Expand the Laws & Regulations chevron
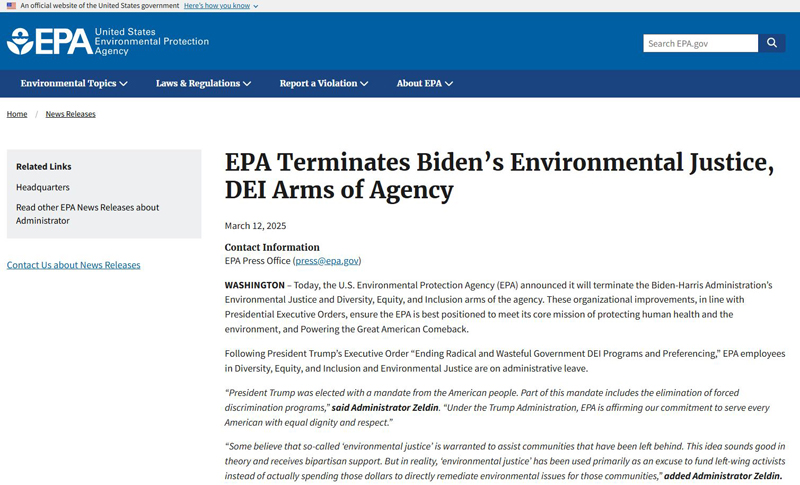Viewport: 800px width, 485px height. pos(247,84)
